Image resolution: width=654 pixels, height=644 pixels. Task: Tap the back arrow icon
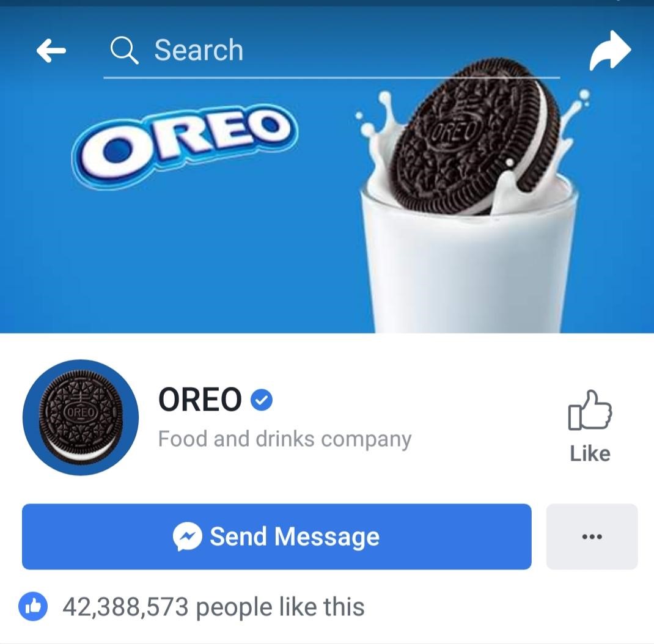[x=51, y=51]
